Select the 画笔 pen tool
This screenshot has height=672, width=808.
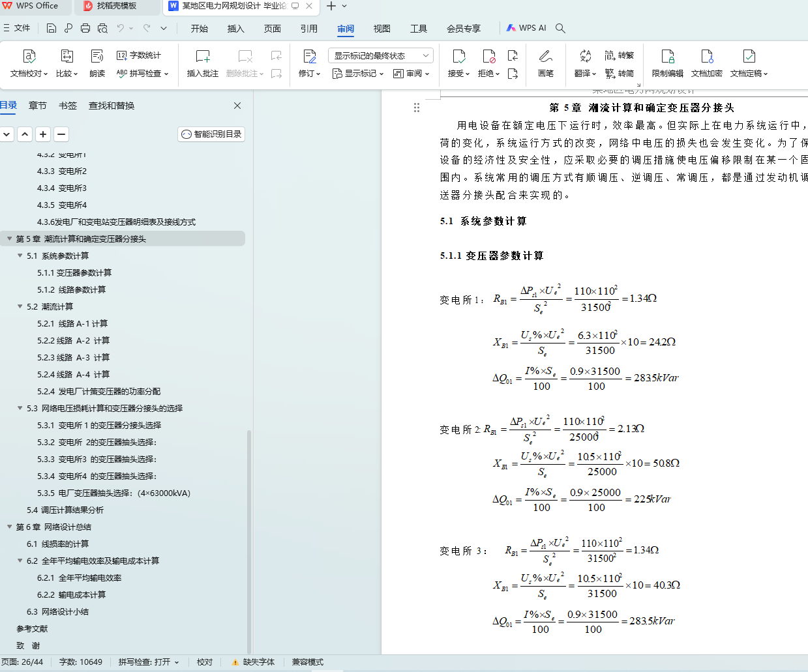(546, 63)
